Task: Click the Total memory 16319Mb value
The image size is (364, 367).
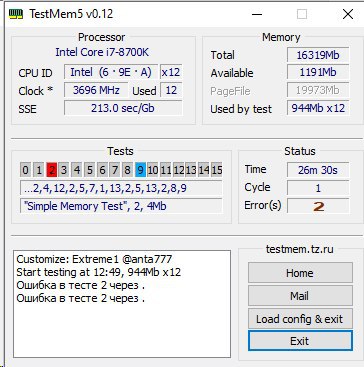Action: [x=318, y=55]
